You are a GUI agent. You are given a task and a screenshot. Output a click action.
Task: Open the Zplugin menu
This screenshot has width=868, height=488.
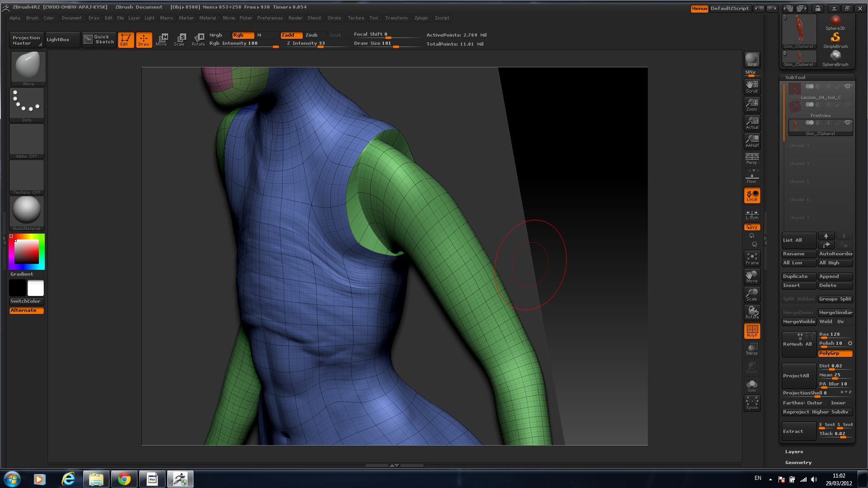point(420,18)
